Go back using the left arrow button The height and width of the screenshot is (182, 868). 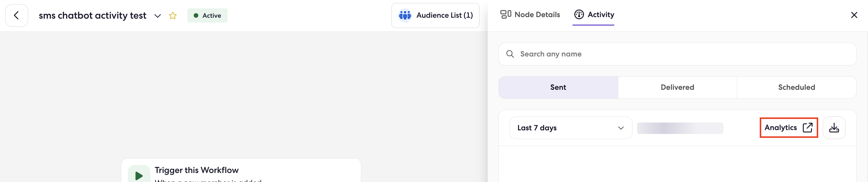[16, 16]
